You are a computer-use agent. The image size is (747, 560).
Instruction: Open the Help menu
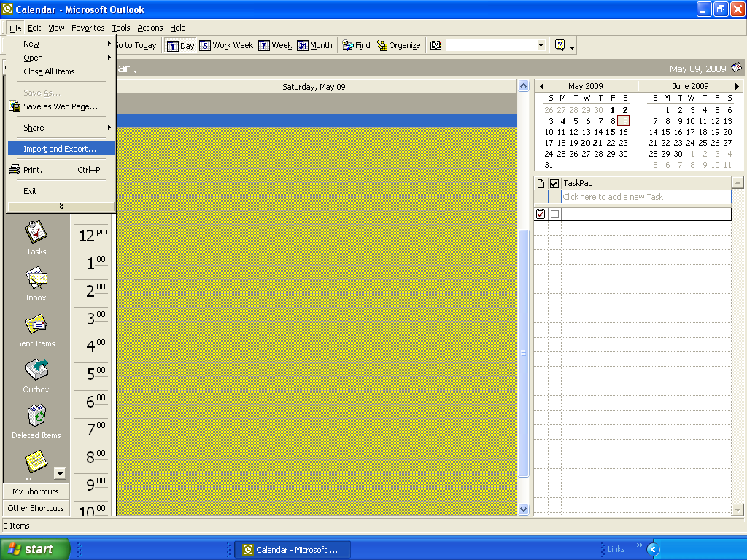(x=178, y=28)
